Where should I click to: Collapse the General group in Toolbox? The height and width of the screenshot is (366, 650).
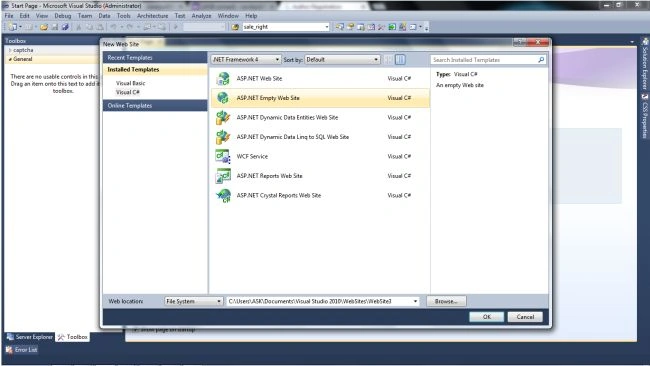(10, 59)
